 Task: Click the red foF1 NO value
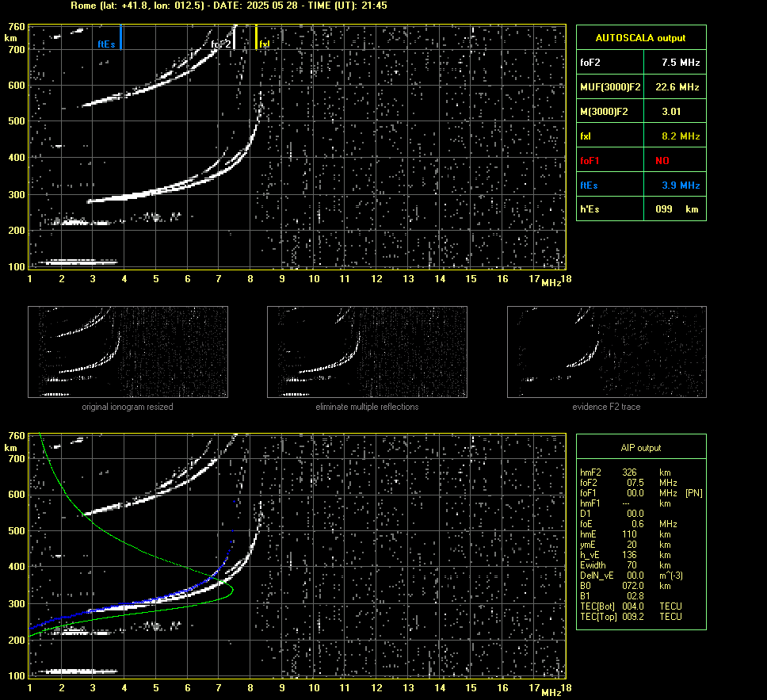662,161
